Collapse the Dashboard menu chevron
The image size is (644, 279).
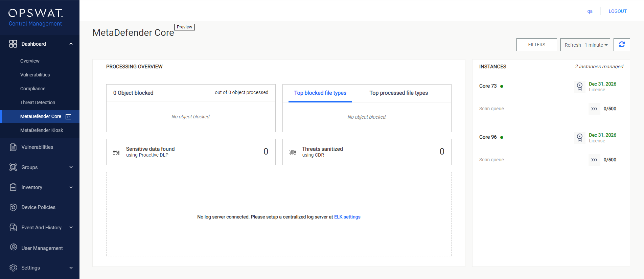[x=71, y=44]
